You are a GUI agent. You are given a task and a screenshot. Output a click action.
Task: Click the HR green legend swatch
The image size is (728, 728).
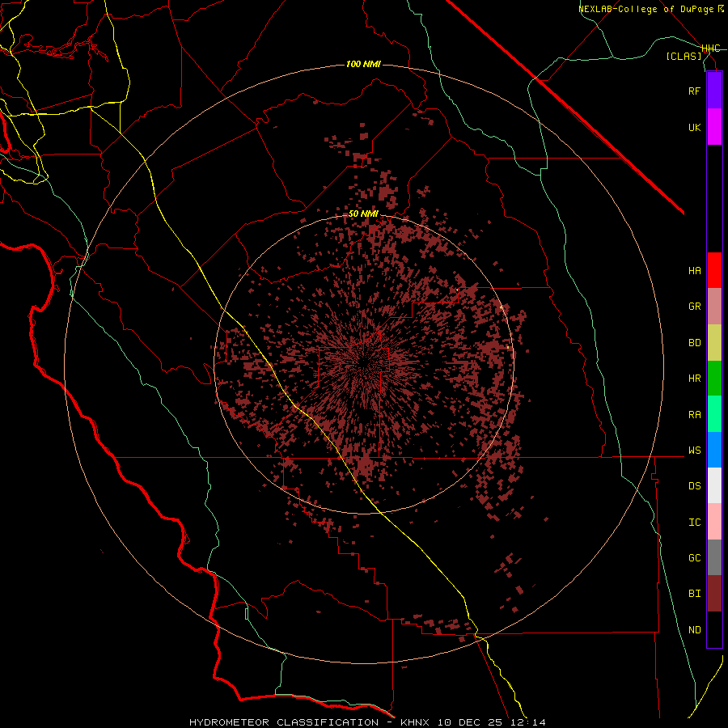[714, 379]
